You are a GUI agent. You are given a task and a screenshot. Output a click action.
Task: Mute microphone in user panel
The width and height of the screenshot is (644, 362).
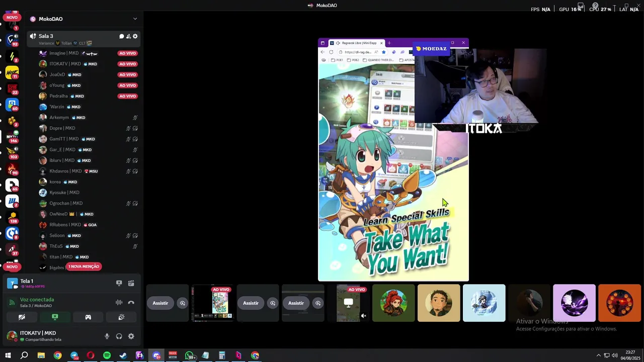pyautogui.click(x=107, y=336)
